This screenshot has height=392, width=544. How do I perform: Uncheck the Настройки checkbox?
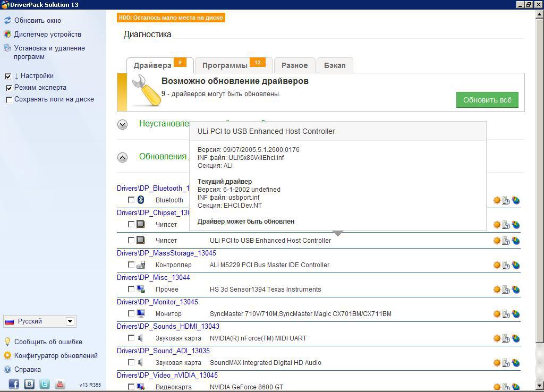[8, 76]
